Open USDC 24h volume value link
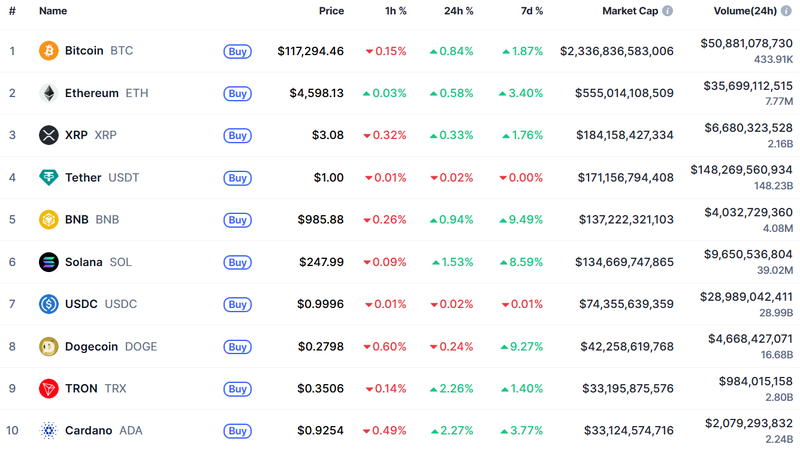Image resolution: width=800 pixels, height=450 pixels. coord(748,297)
